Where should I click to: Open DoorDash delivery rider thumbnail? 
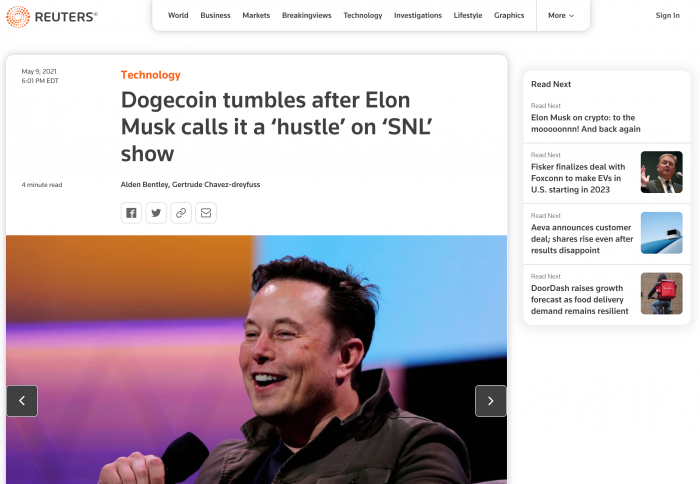coord(662,293)
